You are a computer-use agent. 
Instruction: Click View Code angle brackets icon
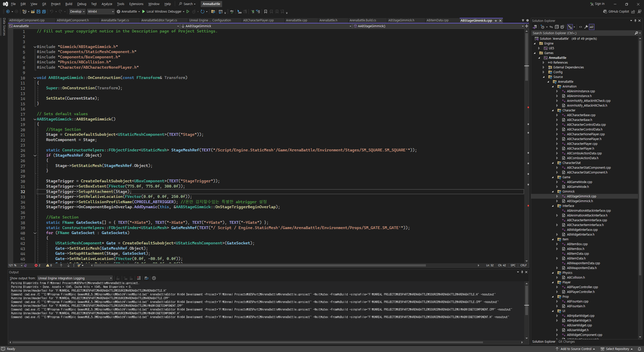coord(581,27)
